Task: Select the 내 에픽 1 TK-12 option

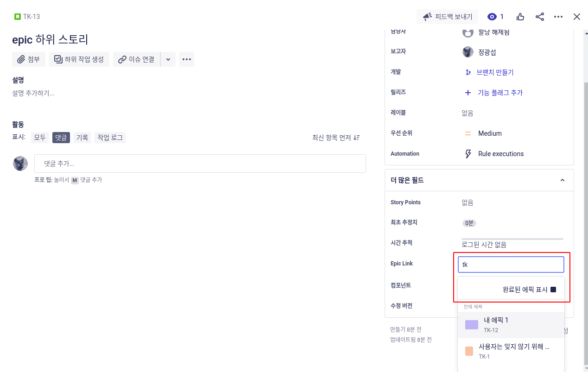Action: click(x=511, y=325)
